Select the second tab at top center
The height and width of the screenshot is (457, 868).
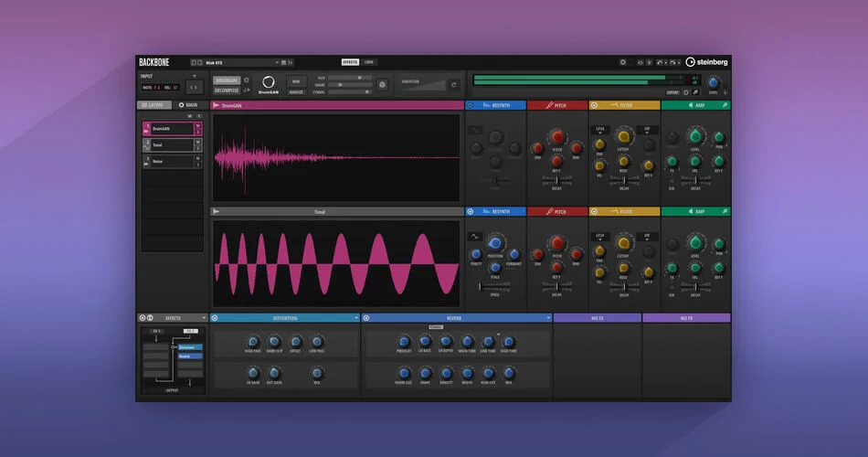click(369, 62)
